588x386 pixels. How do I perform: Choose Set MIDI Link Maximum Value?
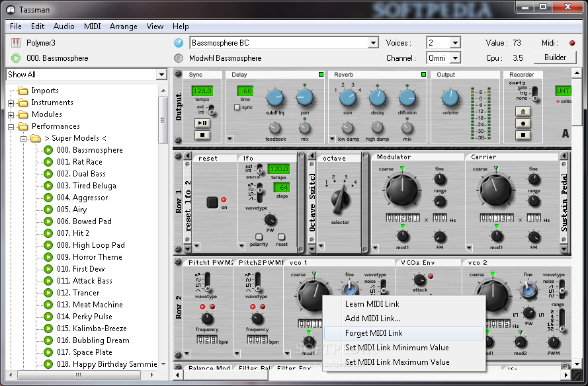click(x=404, y=362)
